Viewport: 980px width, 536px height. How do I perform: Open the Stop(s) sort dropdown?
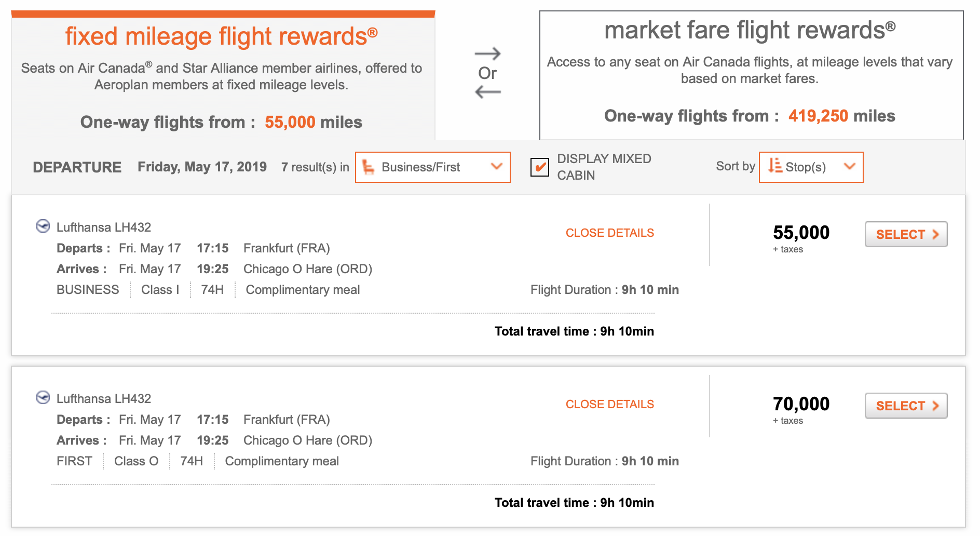810,167
